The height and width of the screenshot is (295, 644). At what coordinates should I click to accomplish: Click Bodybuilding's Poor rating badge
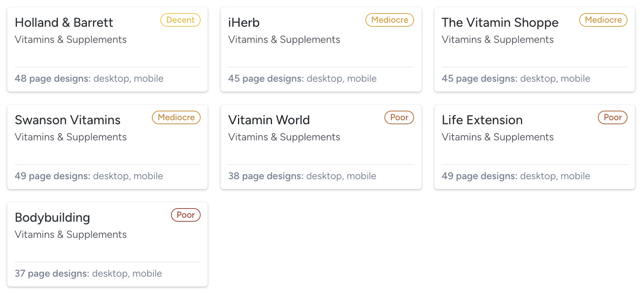tap(186, 215)
